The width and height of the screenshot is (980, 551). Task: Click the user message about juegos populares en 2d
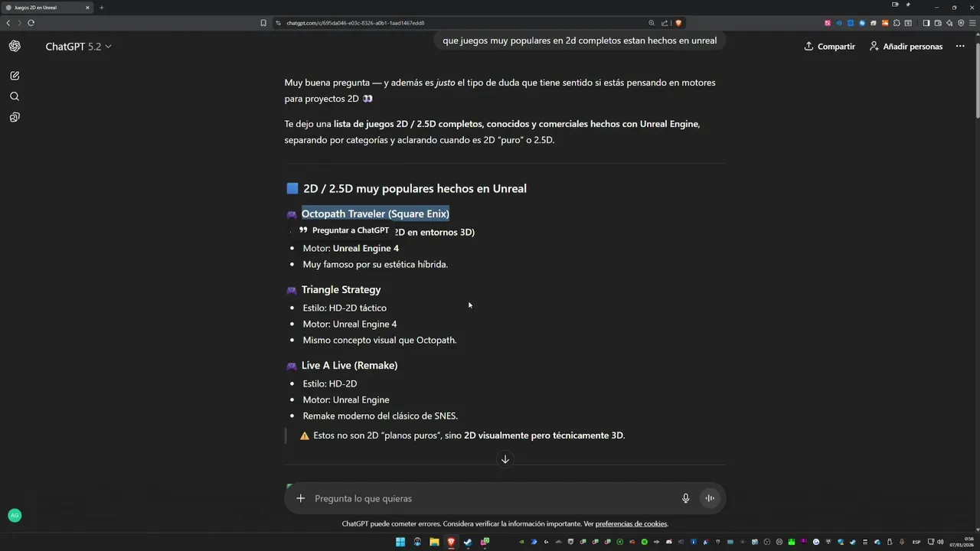(580, 41)
